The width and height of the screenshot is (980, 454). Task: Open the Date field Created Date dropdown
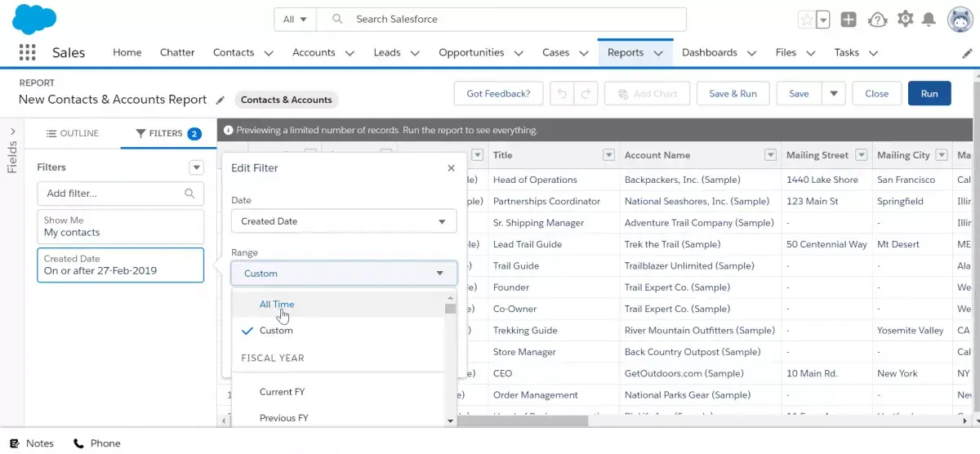(x=344, y=221)
